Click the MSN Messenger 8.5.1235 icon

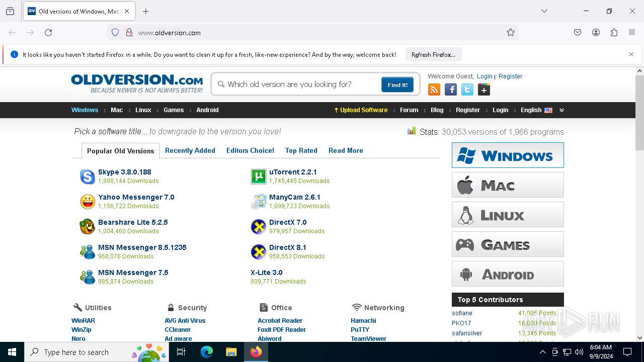tap(88, 252)
